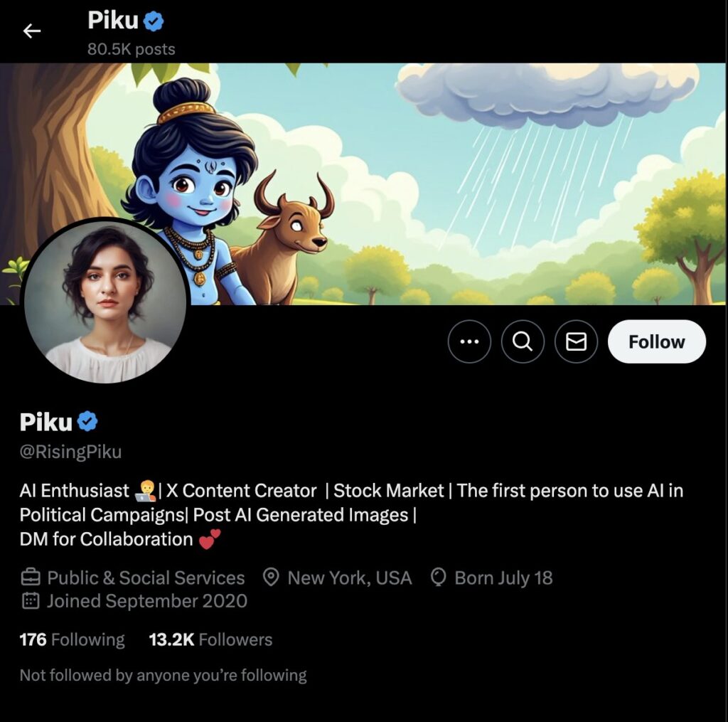Click the 80.5K posts count

132,49
